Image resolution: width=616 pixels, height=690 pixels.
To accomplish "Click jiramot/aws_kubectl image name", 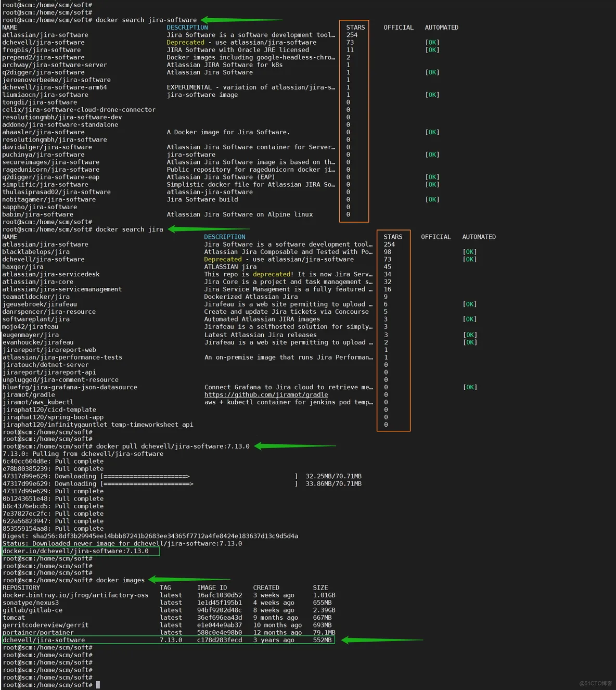I will coord(37,402).
